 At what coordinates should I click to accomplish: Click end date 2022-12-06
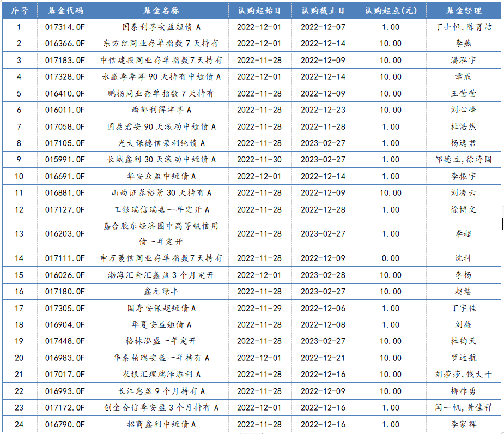point(323,309)
